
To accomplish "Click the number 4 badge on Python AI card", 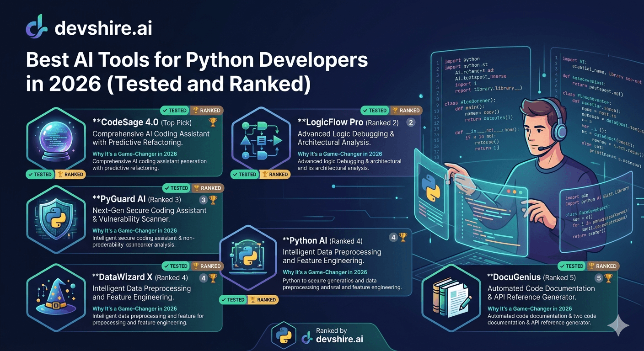I will 393,237.
